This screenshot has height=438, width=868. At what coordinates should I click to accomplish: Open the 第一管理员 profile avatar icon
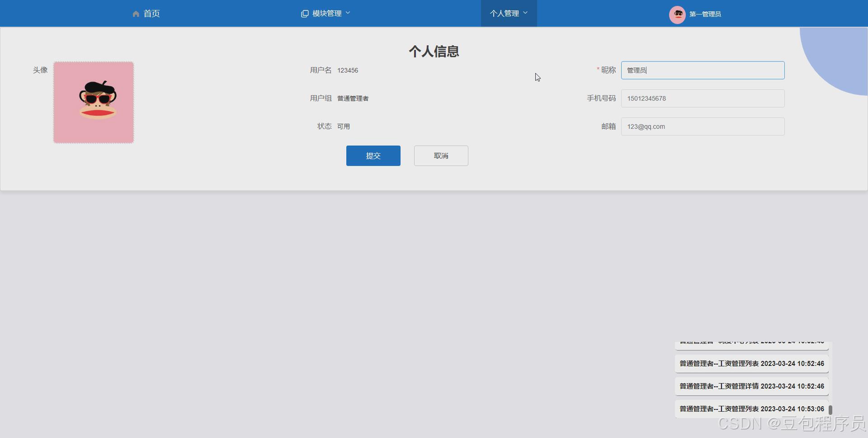click(677, 14)
